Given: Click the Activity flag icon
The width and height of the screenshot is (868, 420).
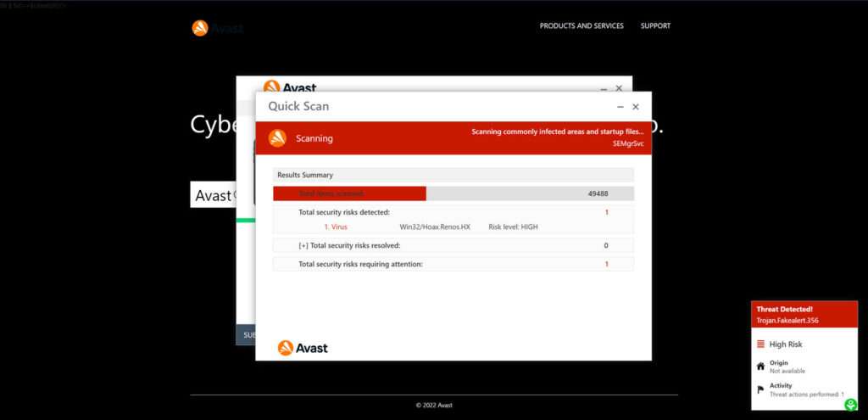Looking at the screenshot, I should point(760,390).
